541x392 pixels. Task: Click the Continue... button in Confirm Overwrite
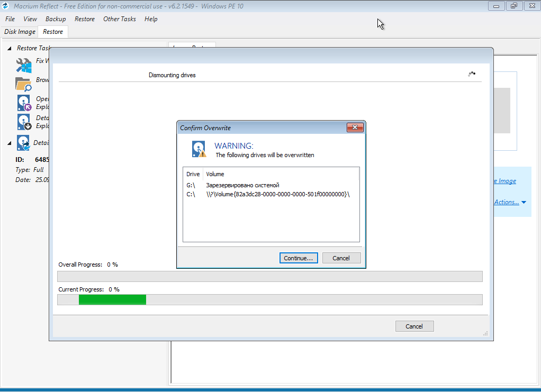(299, 258)
